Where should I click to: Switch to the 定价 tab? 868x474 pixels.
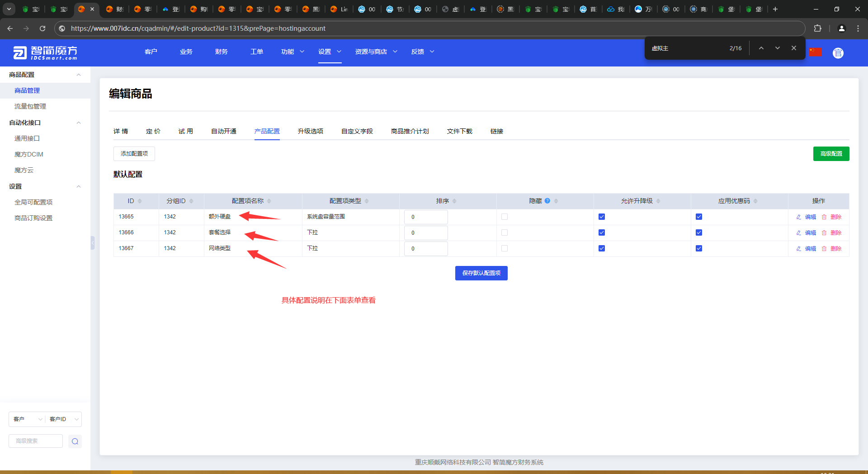[x=153, y=131]
